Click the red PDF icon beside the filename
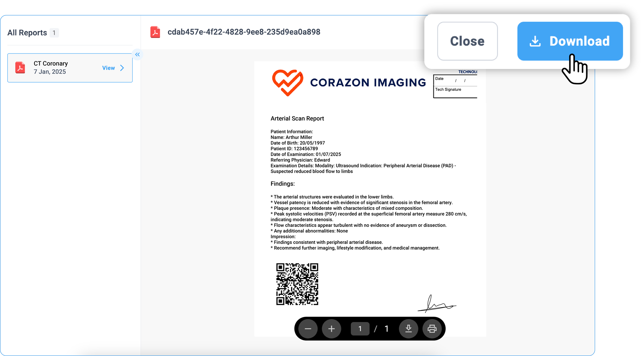Image resolution: width=644 pixels, height=356 pixels. [155, 32]
